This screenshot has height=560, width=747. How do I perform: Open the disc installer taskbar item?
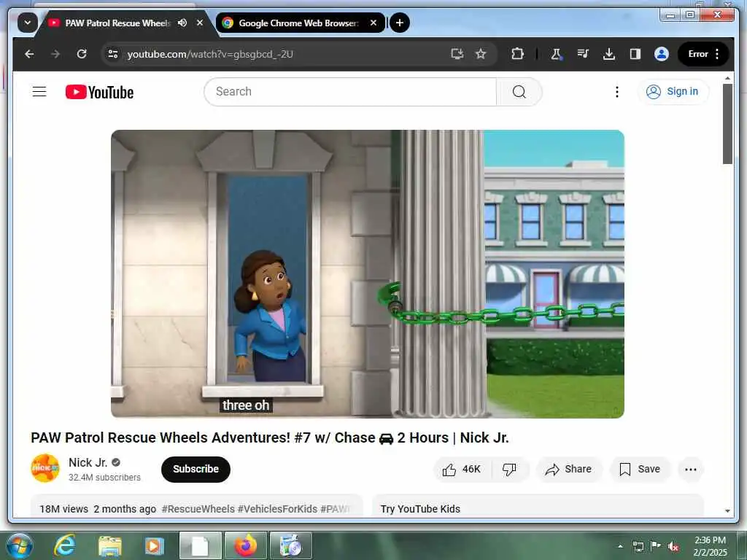(x=290, y=545)
